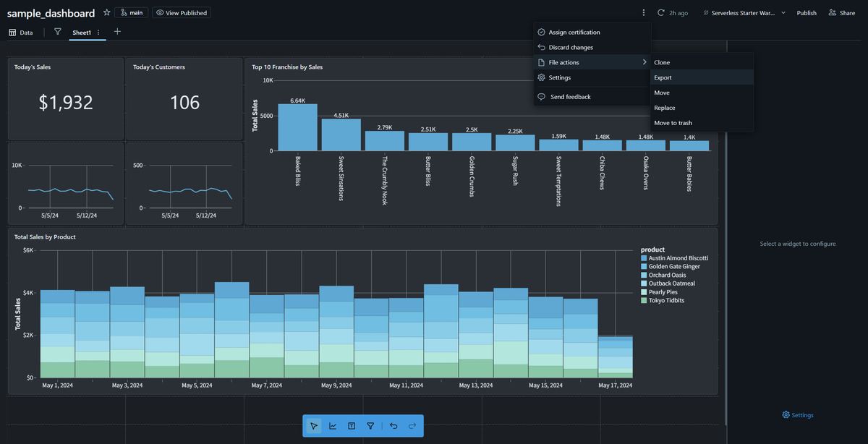
Task: Select the pointer tool in bottom toolbar
Action: (x=313, y=426)
